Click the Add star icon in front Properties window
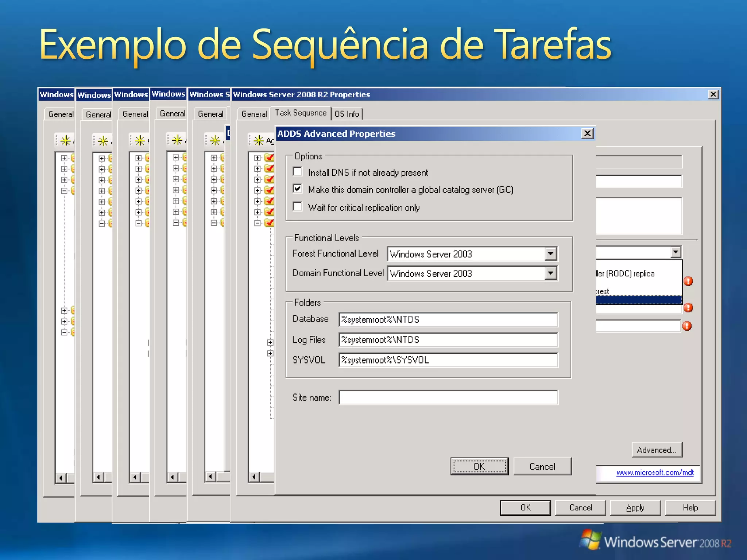747x560 pixels. pos(259,140)
